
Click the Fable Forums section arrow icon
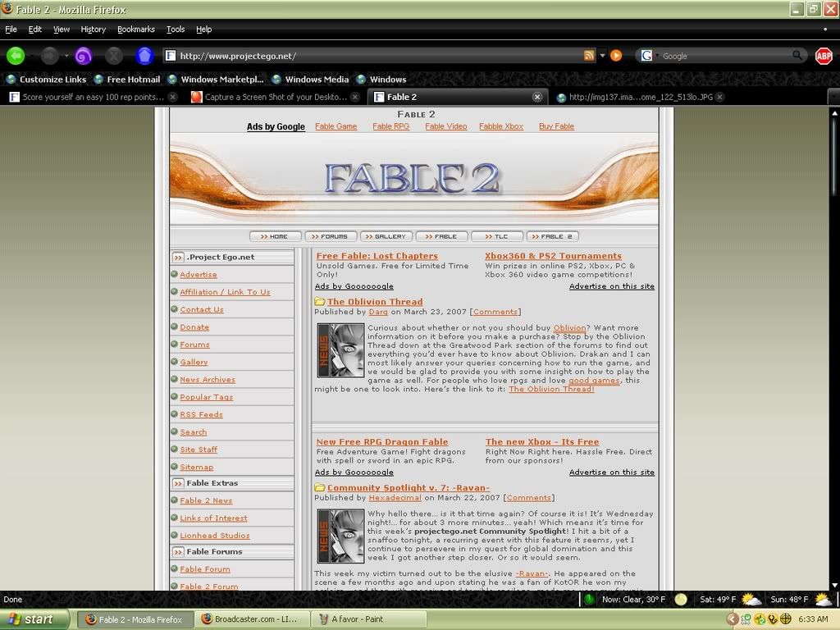[x=178, y=552]
